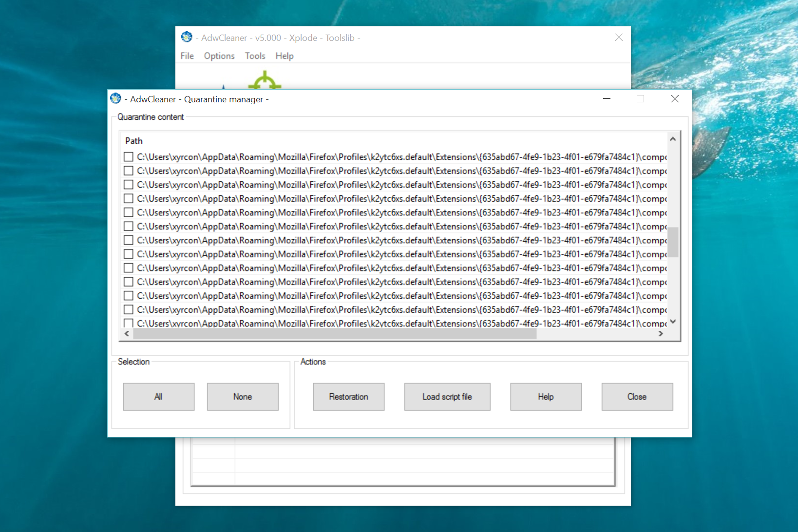Select all quarantine items with the All button

[x=159, y=397]
